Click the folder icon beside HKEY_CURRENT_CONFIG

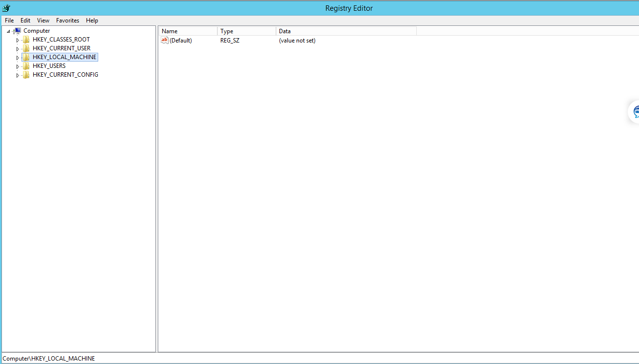[26, 74]
